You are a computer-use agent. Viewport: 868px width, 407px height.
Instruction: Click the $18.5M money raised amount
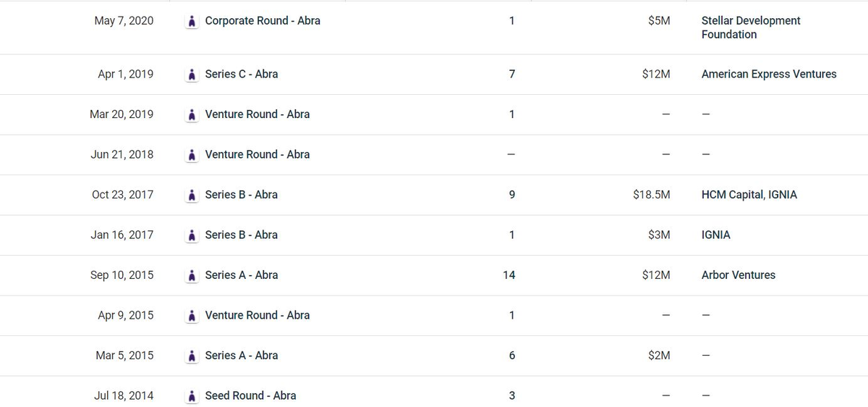652,194
